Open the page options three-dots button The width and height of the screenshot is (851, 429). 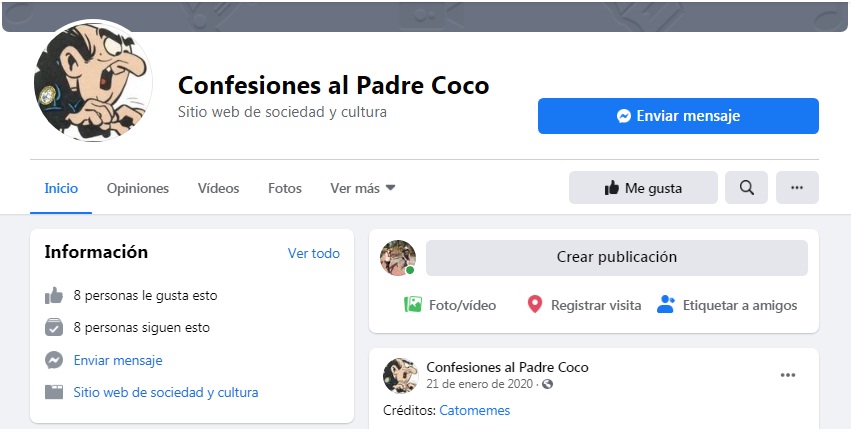(x=797, y=188)
